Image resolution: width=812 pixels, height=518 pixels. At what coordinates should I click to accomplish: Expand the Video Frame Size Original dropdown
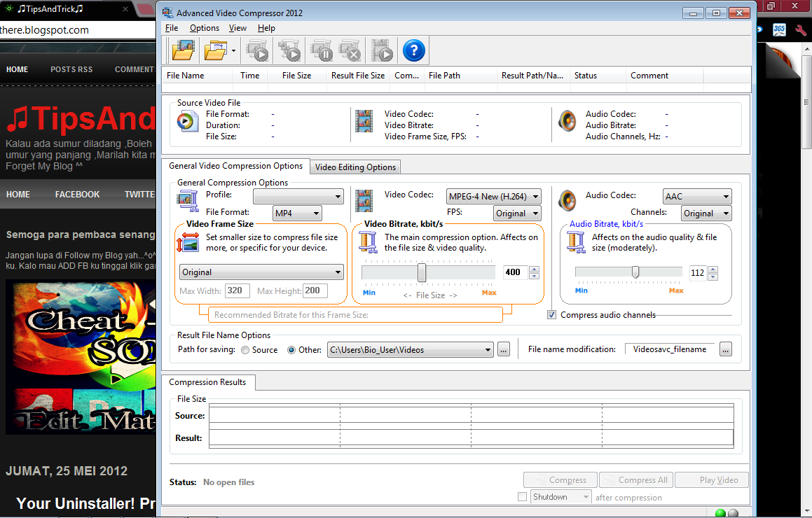tap(261, 272)
